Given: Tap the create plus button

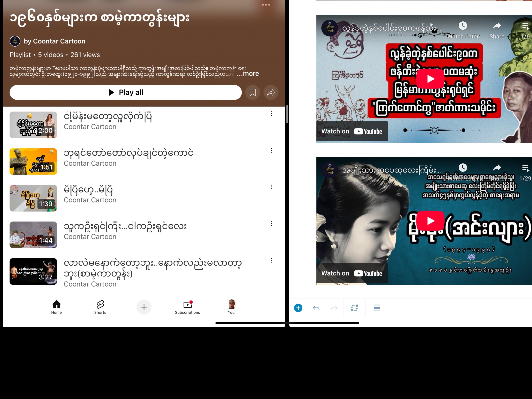Looking at the screenshot, I should (x=144, y=307).
